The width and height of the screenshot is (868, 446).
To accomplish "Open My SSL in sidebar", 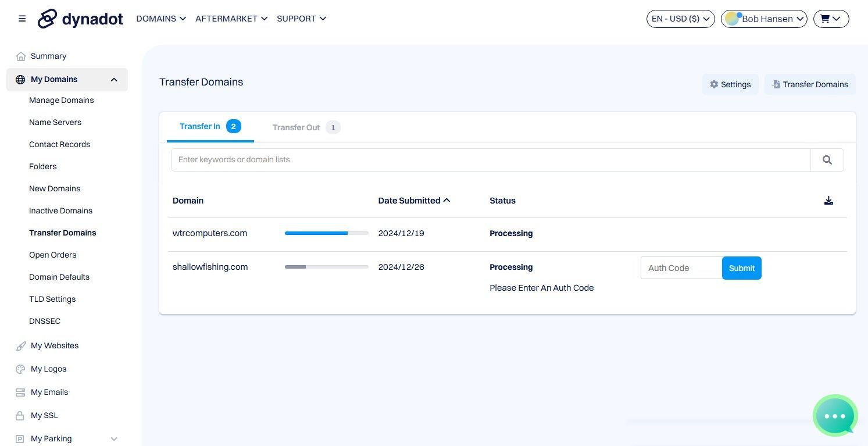I will point(44,416).
